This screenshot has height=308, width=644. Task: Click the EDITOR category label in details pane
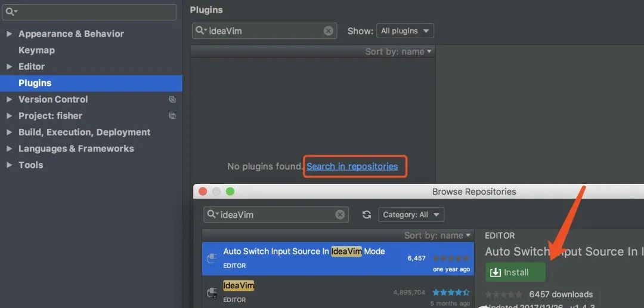[500, 236]
